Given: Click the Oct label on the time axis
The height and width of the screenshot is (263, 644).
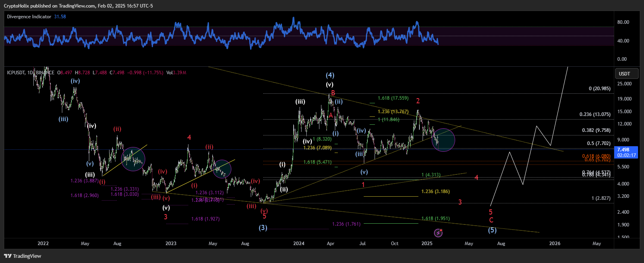Looking at the screenshot, I should (394, 244).
